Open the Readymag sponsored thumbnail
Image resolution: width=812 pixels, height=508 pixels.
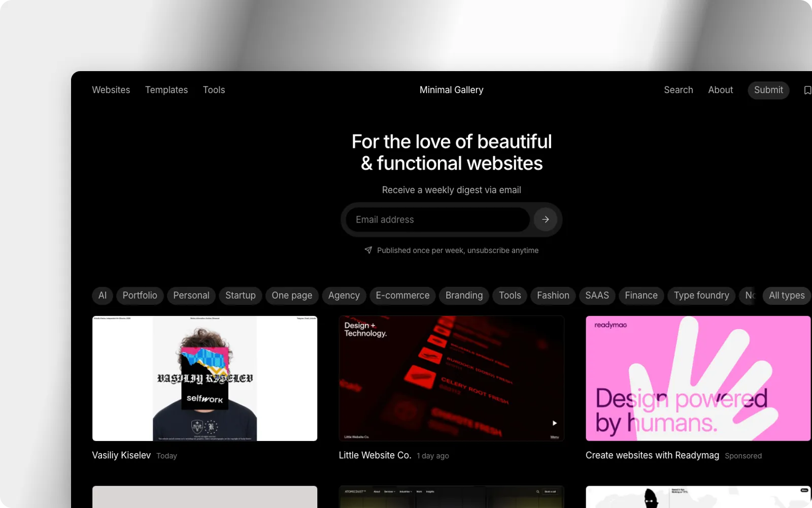[698, 378]
